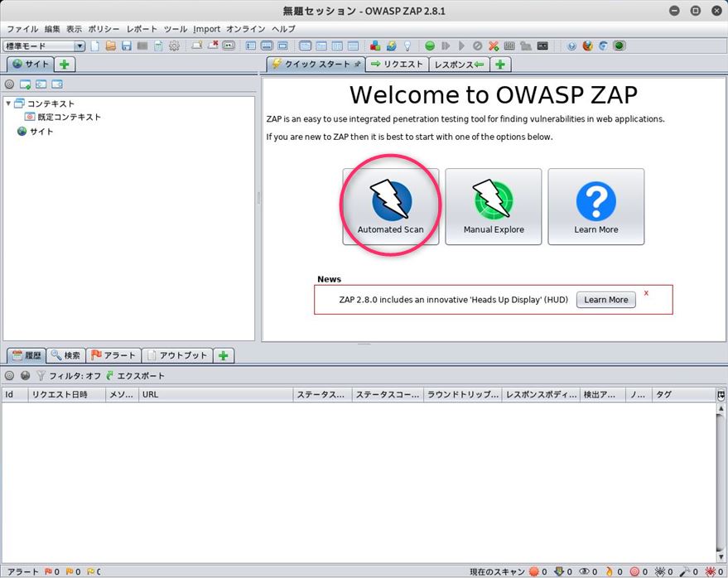Open the レポート menu
The height and width of the screenshot is (578, 728).
[x=142, y=29]
